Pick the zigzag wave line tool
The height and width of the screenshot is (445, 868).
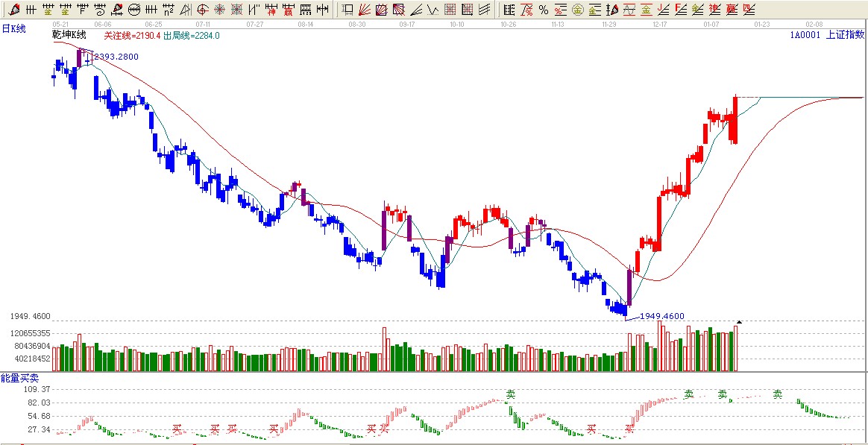pyautogui.click(x=433, y=10)
